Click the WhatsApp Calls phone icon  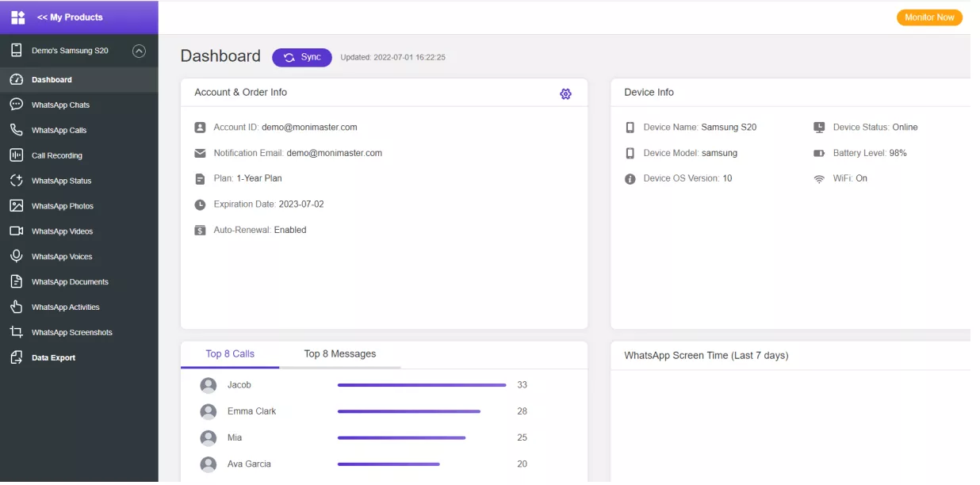pos(16,130)
